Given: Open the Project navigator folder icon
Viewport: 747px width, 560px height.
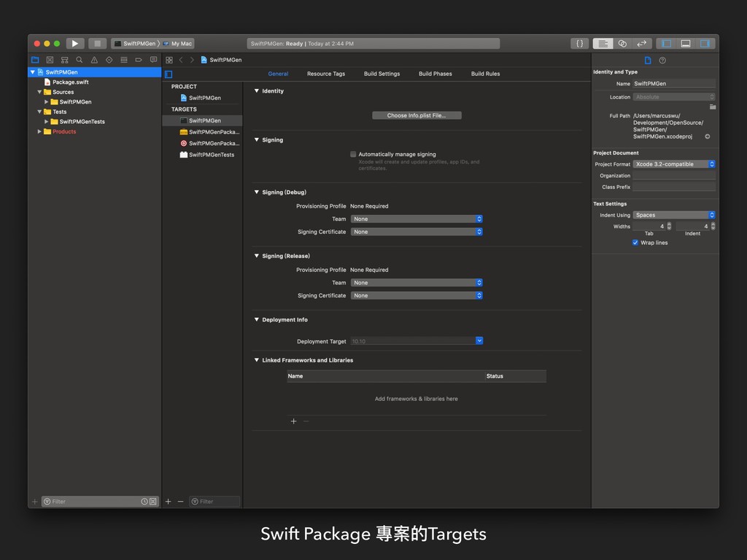Looking at the screenshot, I should 35,60.
